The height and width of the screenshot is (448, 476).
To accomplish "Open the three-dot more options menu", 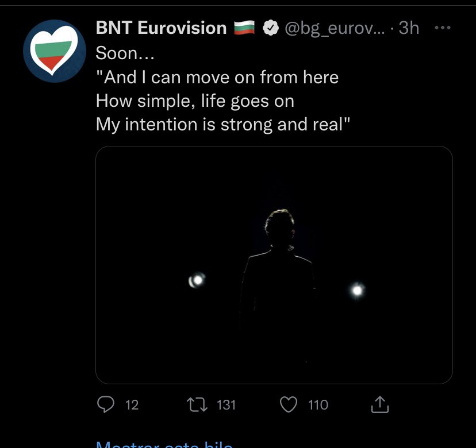I will coord(442,28).
